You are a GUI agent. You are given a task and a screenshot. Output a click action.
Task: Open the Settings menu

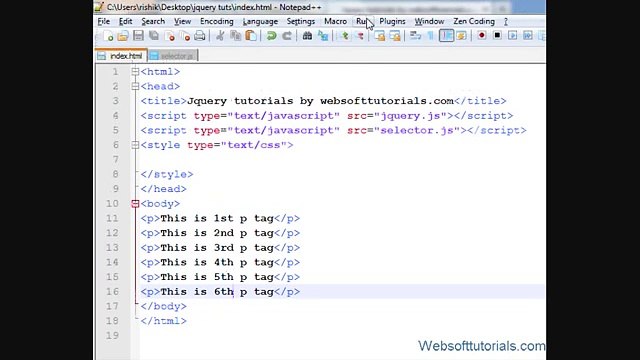coord(300,21)
